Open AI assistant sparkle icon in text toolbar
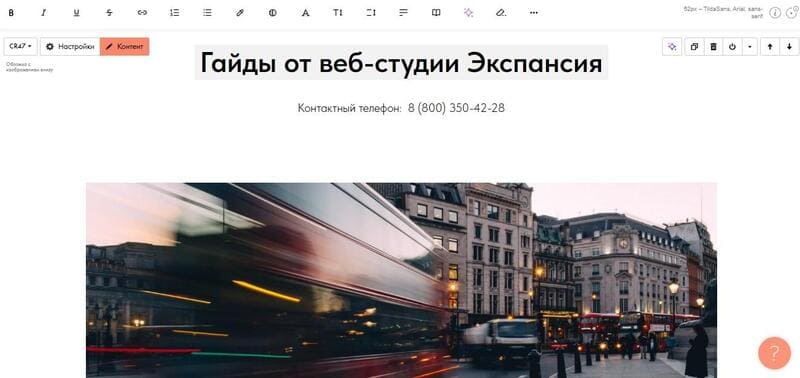Image resolution: width=800 pixels, height=378 pixels. [x=468, y=13]
